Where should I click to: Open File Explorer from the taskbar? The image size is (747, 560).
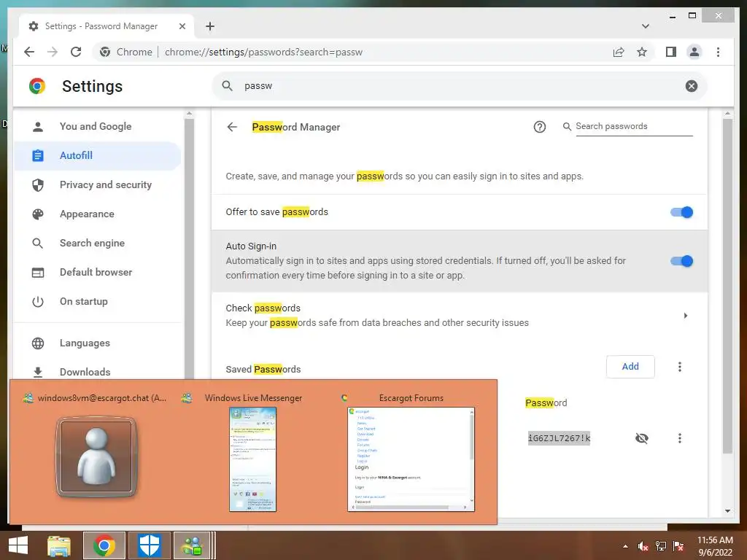[59, 545]
